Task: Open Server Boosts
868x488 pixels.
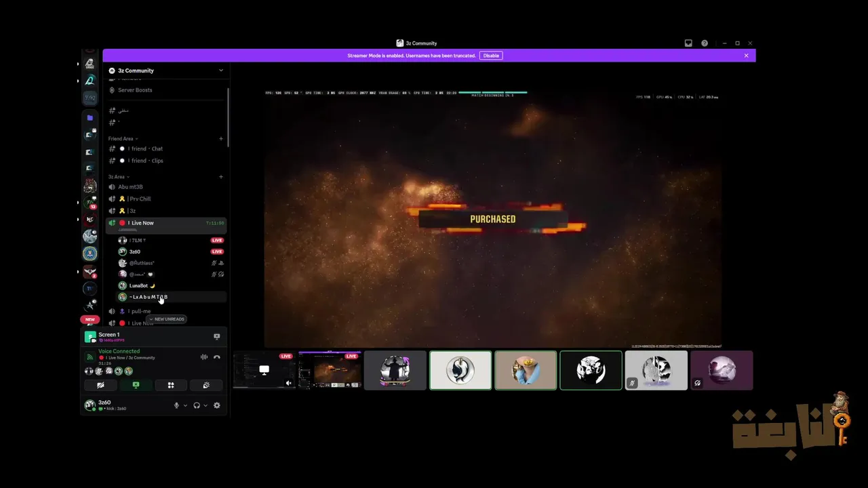Action: point(166,90)
